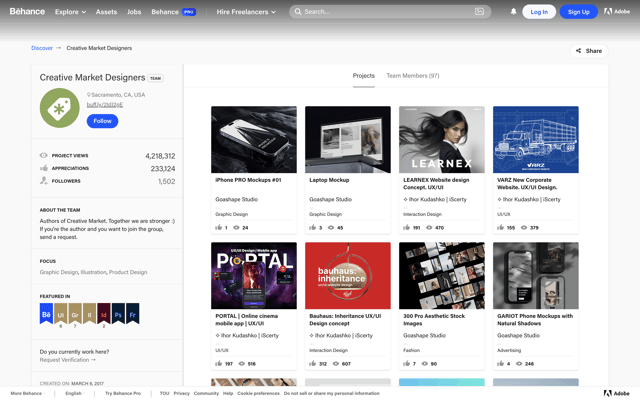Open the Jobs menu item
Image resolution: width=640 pixels, height=400 pixels.
pos(134,12)
